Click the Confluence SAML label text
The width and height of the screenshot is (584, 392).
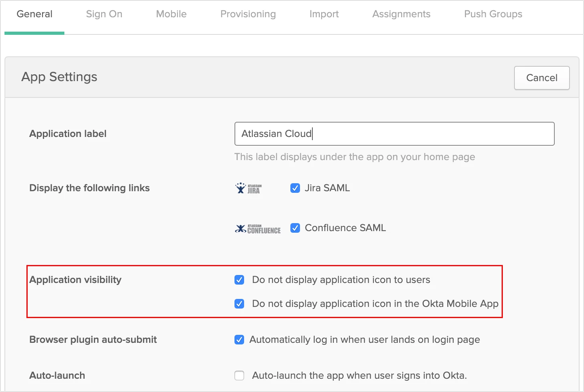(x=345, y=228)
